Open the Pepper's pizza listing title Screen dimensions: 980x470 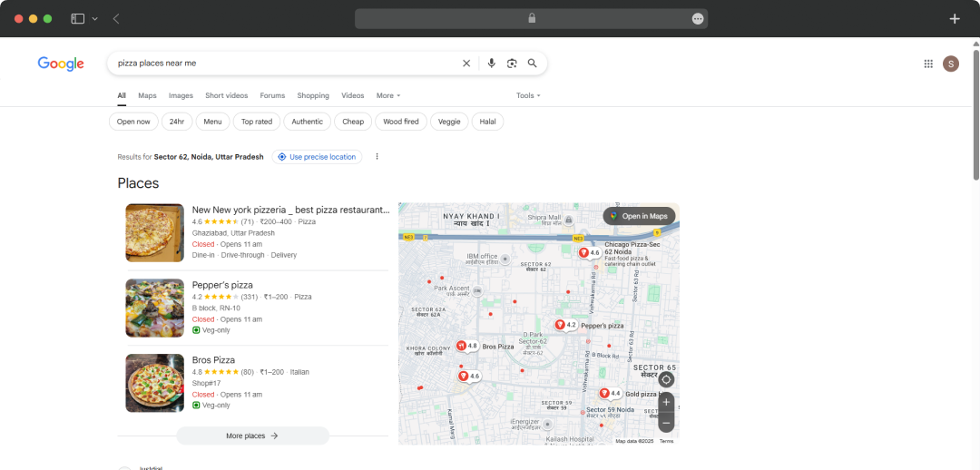pos(222,285)
